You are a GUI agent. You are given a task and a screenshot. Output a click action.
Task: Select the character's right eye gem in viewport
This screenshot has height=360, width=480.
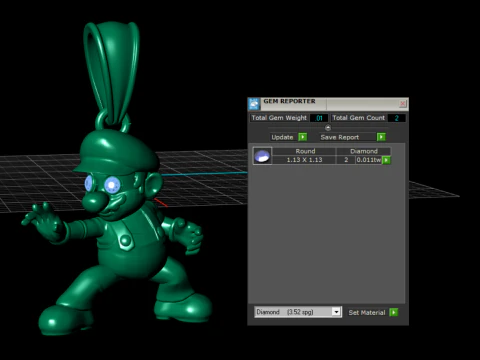(x=89, y=183)
